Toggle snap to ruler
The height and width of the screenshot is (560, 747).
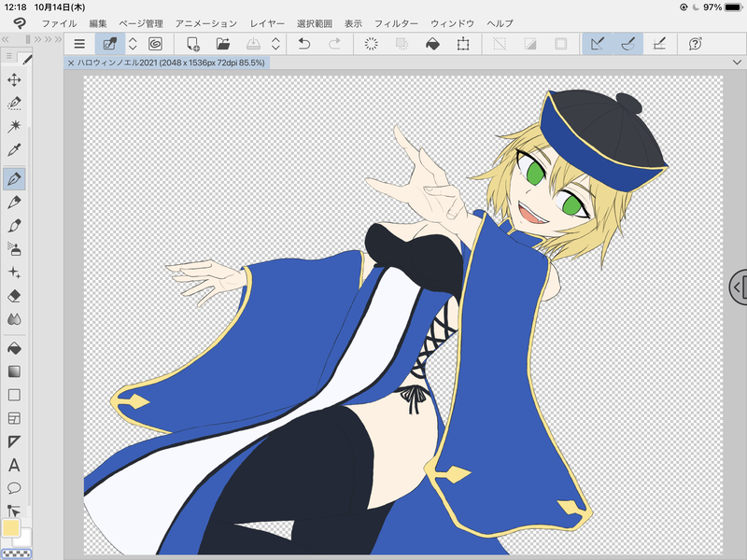click(x=598, y=44)
